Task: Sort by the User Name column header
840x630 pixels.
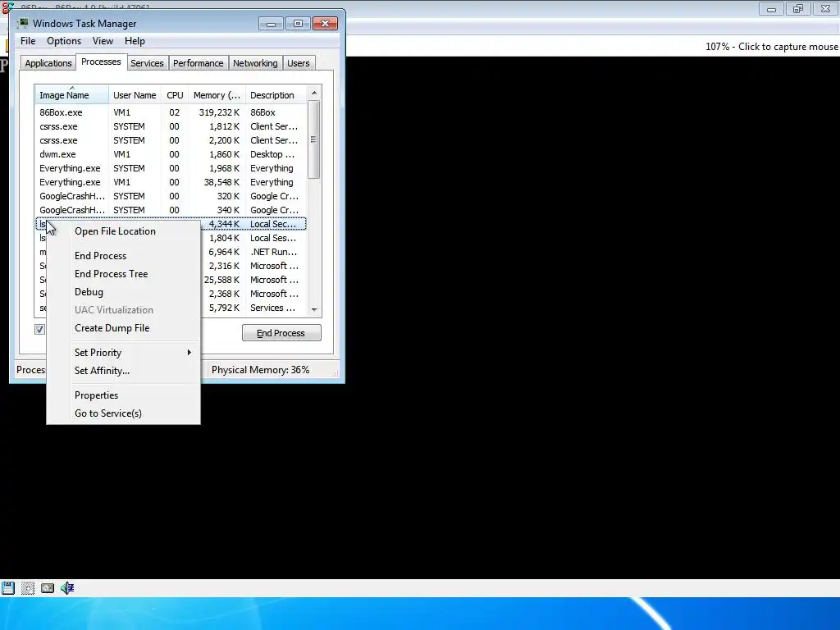Action: coord(135,95)
